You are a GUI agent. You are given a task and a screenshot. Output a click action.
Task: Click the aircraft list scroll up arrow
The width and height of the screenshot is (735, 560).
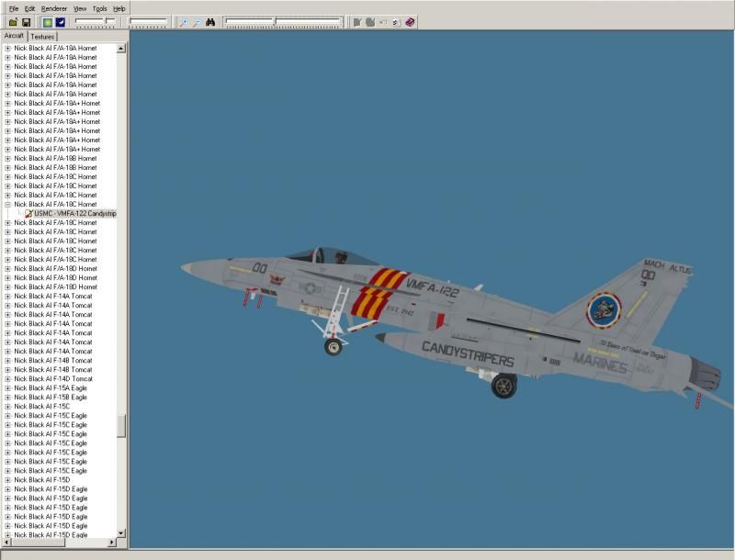click(x=121, y=49)
